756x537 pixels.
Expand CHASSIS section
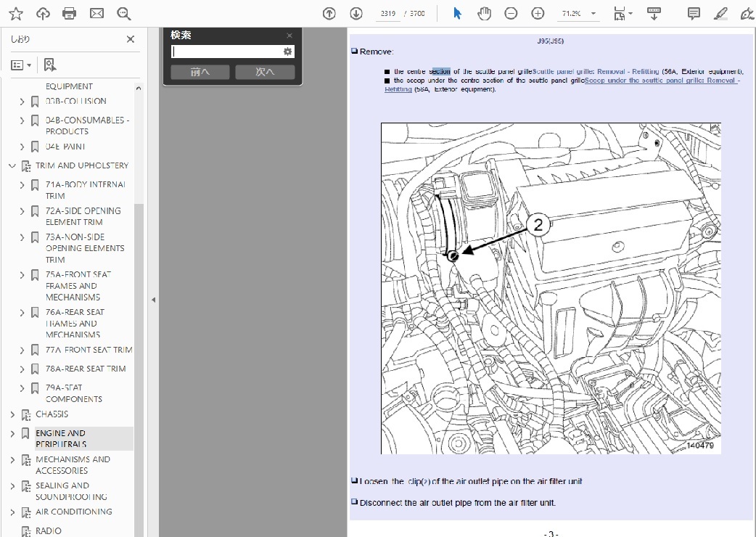click(12, 414)
